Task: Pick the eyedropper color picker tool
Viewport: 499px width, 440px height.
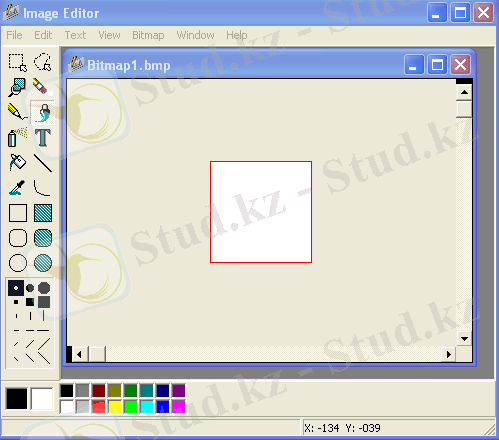Action: click(17, 188)
